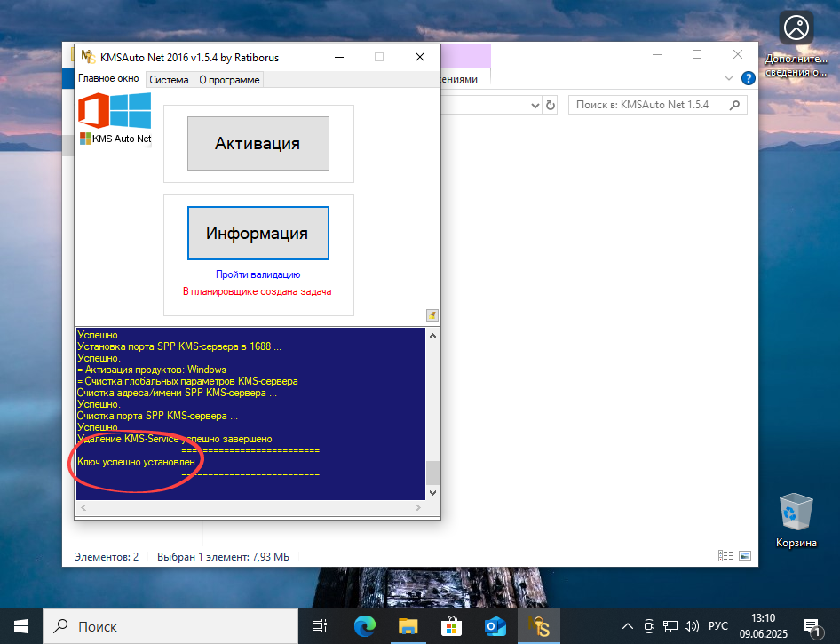840x644 pixels.
Task: Click the Пройти валидацию link
Action: [x=258, y=274]
